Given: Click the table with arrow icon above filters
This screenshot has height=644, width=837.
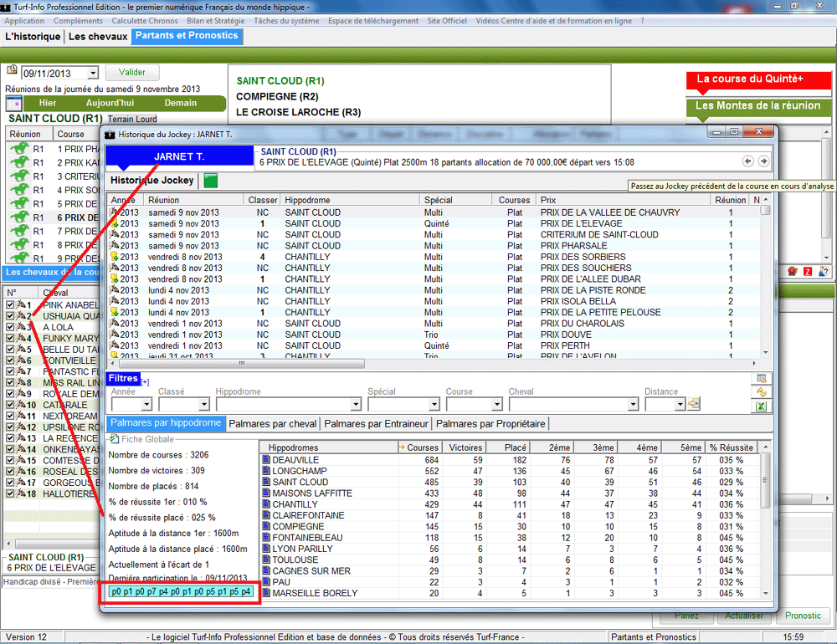Looking at the screenshot, I should coord(761,379).
